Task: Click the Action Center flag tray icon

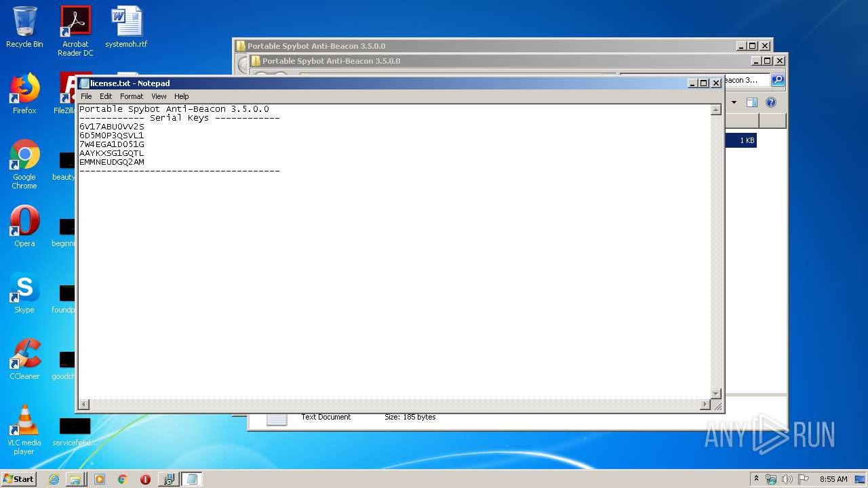Action: click(804, 479)
